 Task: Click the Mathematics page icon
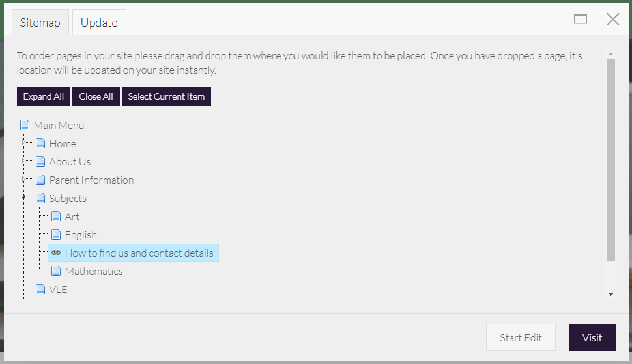[x=56, y=271]
